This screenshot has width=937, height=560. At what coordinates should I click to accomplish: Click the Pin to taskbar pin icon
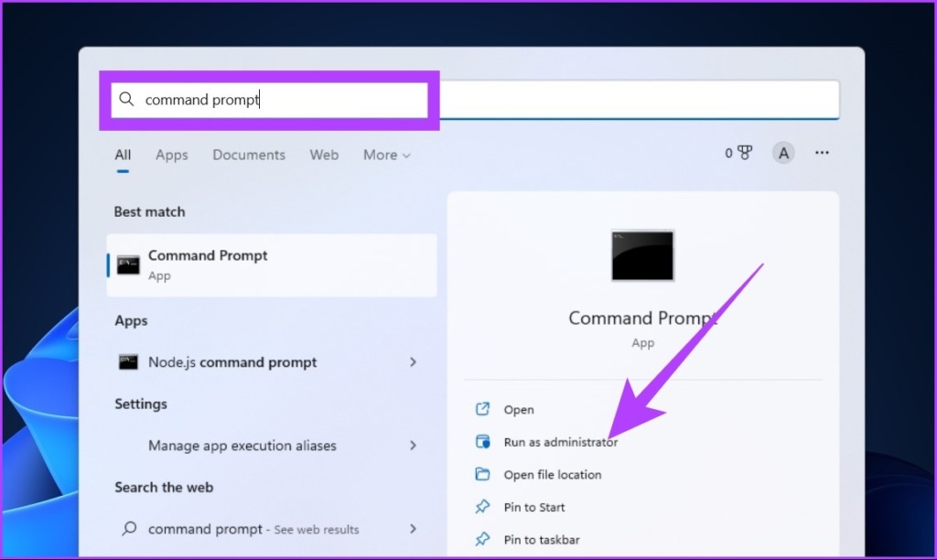point(482,539)
